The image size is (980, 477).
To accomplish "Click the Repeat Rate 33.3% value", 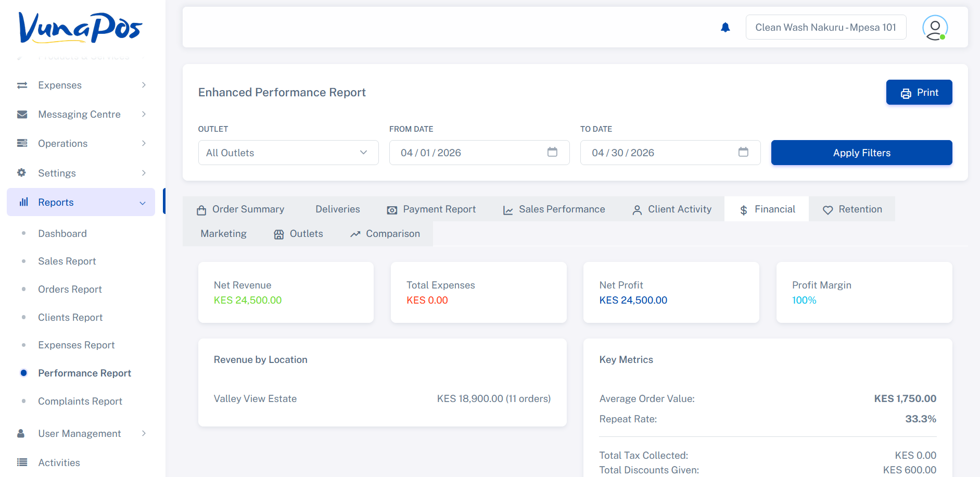I will click(921, 419).
